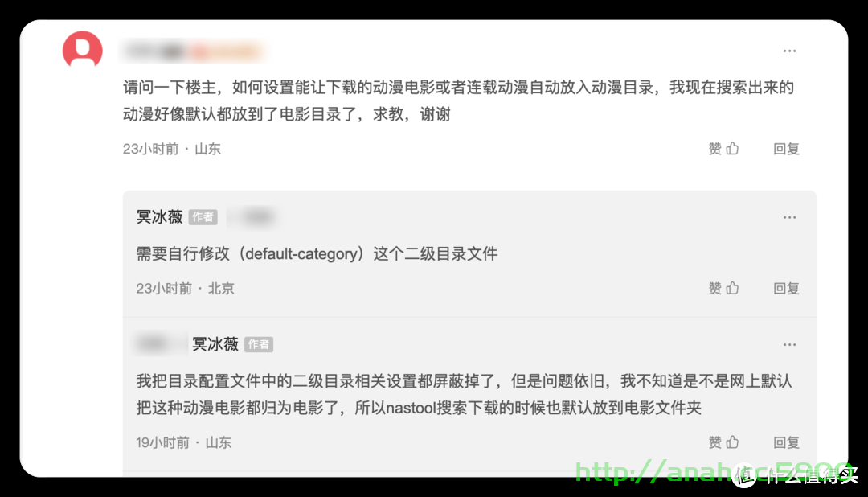Open three-dot menu on the nastool reply
Image resolution: width=868 pixels, height=497 pixels.
(789, 345)
